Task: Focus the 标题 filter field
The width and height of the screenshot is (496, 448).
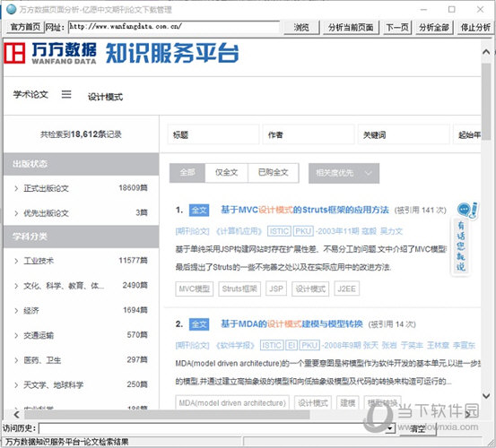Action: point(213,134)
